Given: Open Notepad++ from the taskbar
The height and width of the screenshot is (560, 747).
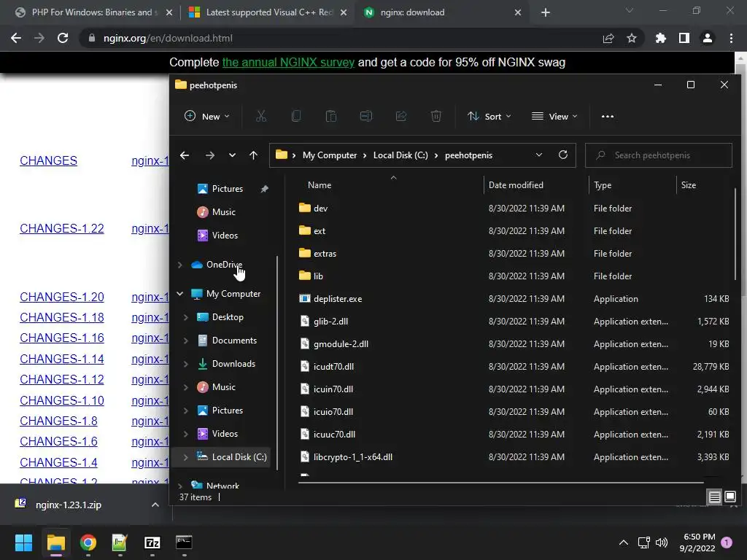Looking at the screenshot, I should (120, 542).
